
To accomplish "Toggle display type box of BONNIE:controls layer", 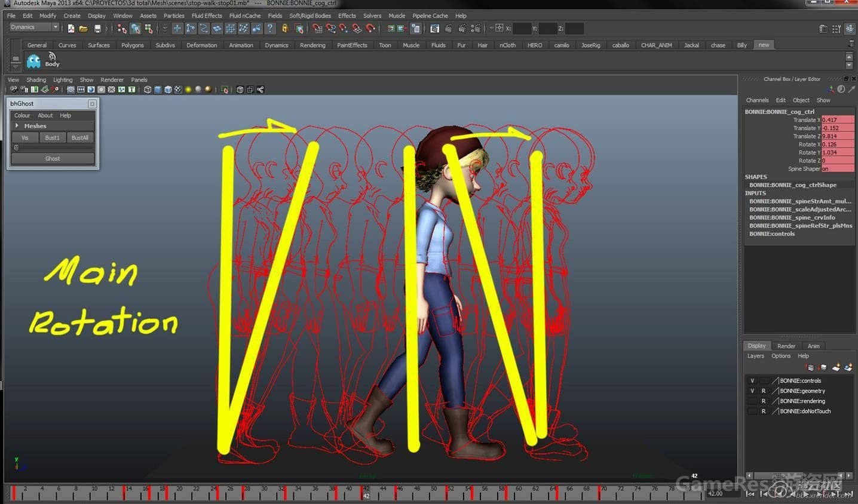I will pyautogui.click(x=764, y=380).
